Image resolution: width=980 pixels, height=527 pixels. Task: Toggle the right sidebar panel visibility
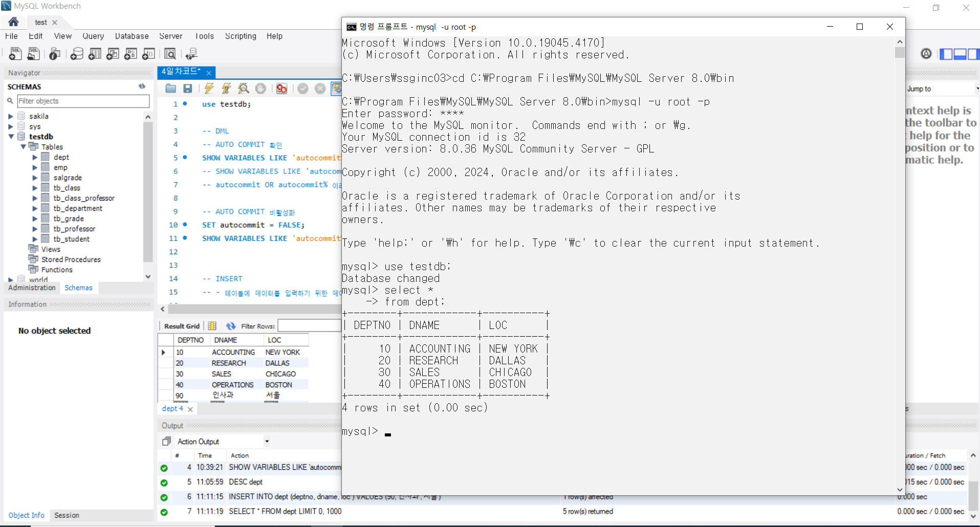[x=973, y=54]
